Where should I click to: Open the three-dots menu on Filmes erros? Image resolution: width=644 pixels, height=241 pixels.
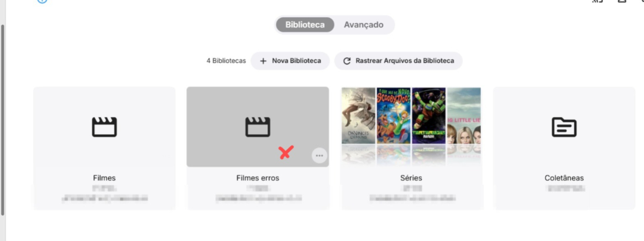click(319, 156)
